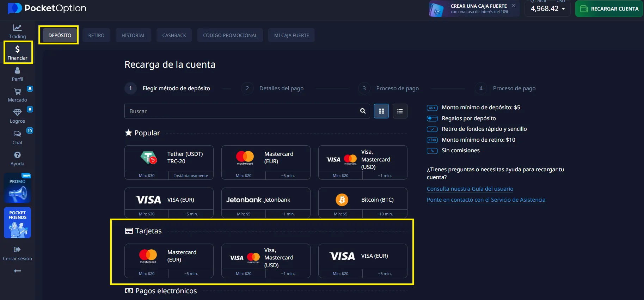Click the Crear una Caja Fuerte banner
644x300 pixels.
(474, 8)
